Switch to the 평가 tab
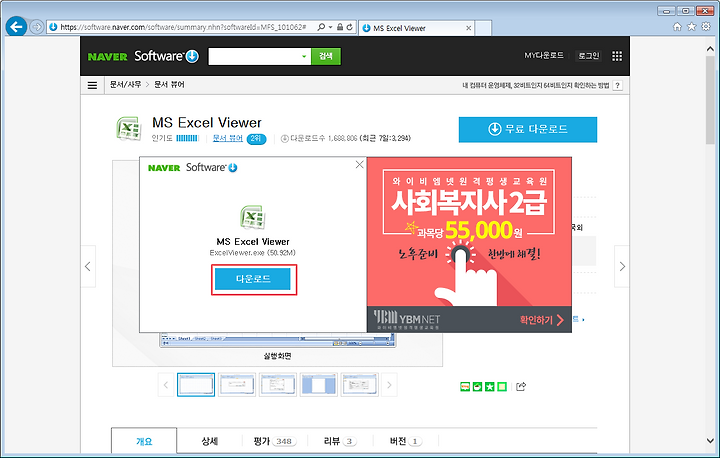The image size is (720, 458). (x=275, y=441)
